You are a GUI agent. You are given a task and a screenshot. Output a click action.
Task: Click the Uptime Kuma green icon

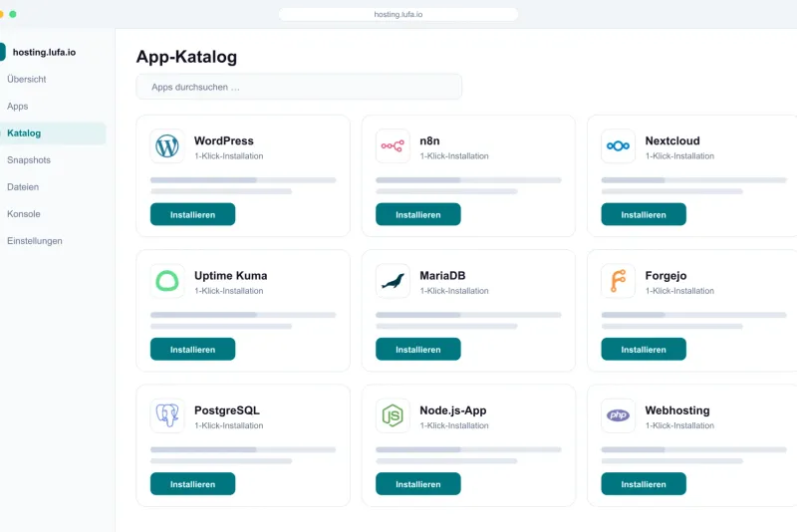tap(167, 281)
